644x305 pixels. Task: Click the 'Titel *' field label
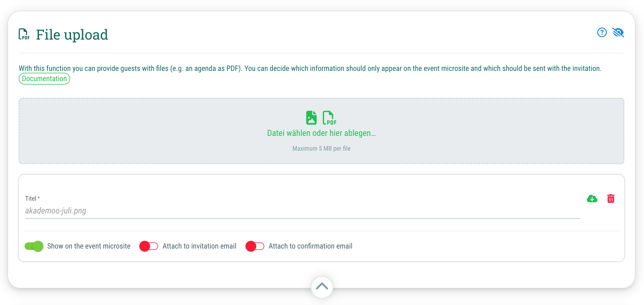(32, 199)
